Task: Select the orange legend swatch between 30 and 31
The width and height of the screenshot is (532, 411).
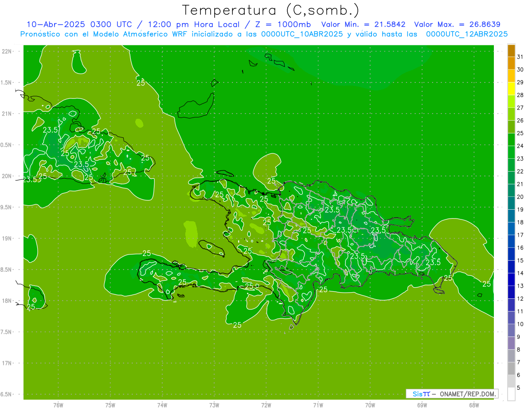Action: (511, 63)
